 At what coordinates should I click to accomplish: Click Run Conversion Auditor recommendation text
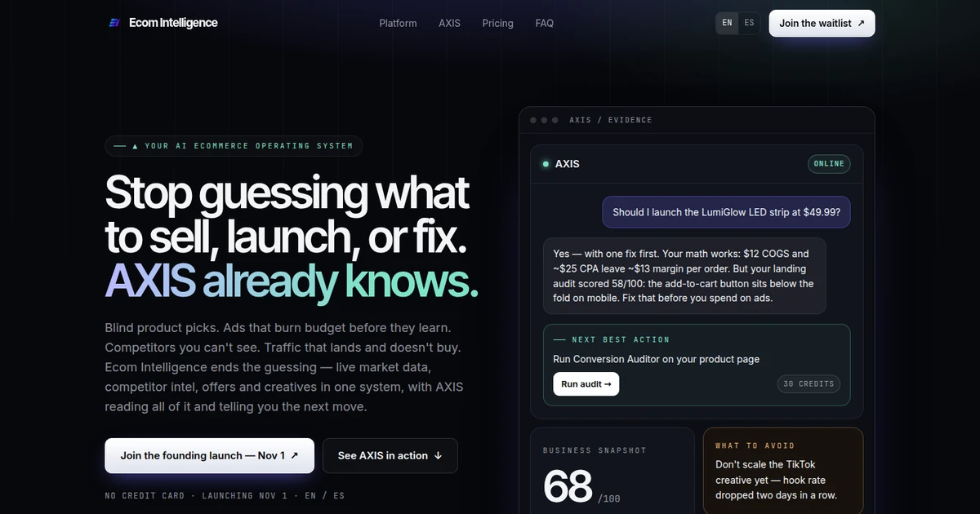(x=656, y=359)
